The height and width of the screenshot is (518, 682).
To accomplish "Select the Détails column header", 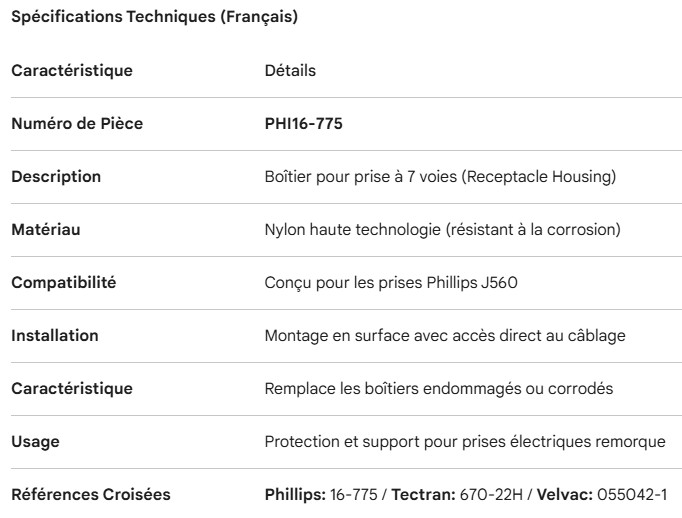I will pos(290,71).
